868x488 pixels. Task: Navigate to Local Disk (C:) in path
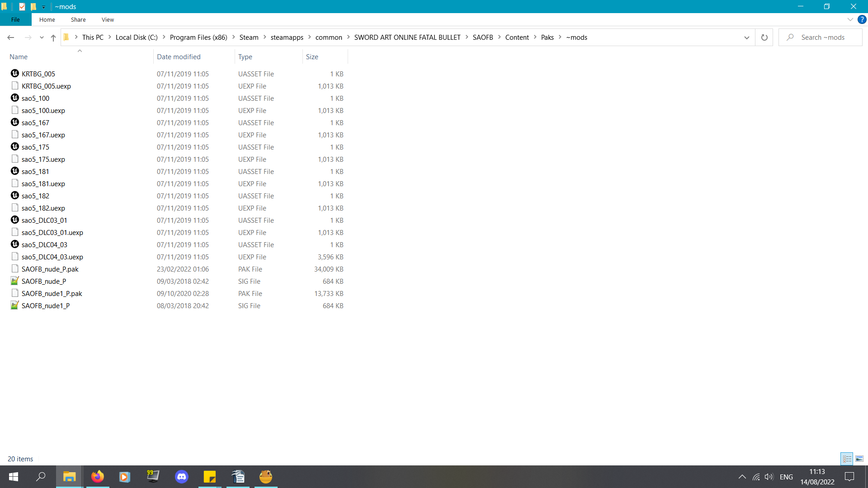point(137,38)
